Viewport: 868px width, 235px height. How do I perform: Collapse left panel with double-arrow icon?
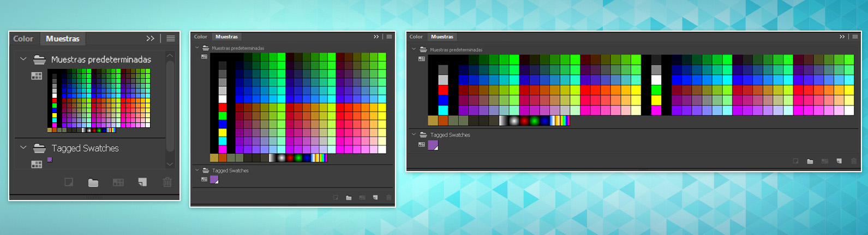tap(151, 39)
